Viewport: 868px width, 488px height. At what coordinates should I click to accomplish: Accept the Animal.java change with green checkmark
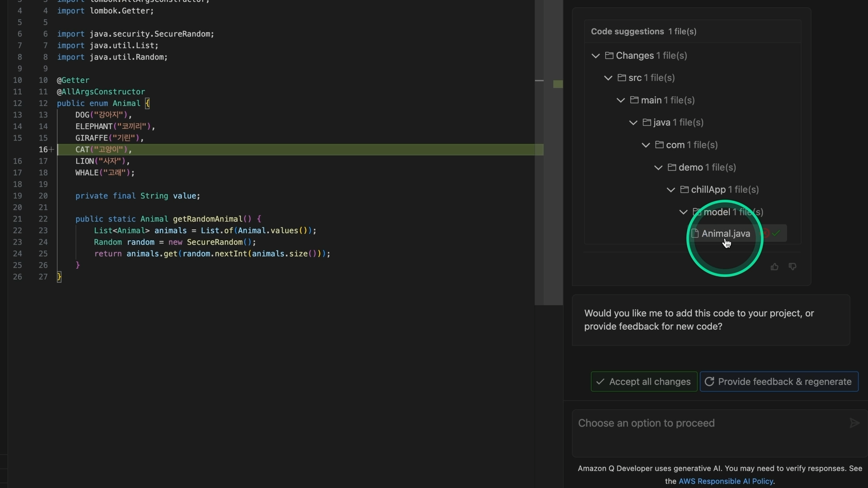coord(776,234)
